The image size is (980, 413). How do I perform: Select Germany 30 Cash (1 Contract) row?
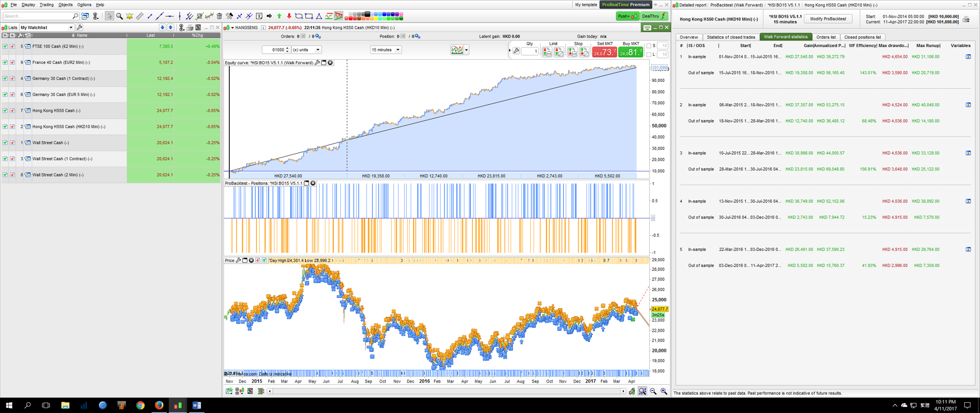pyautogui.click(x=111, y=78)
